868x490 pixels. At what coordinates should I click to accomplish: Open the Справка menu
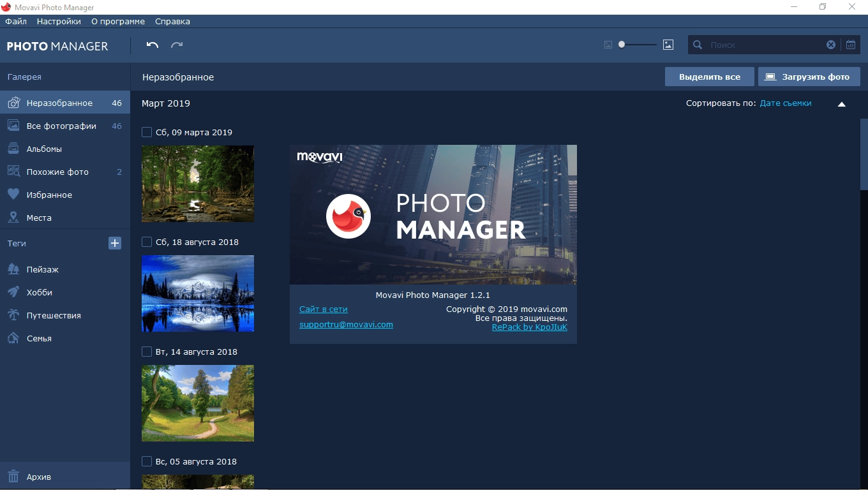(172, 21)
